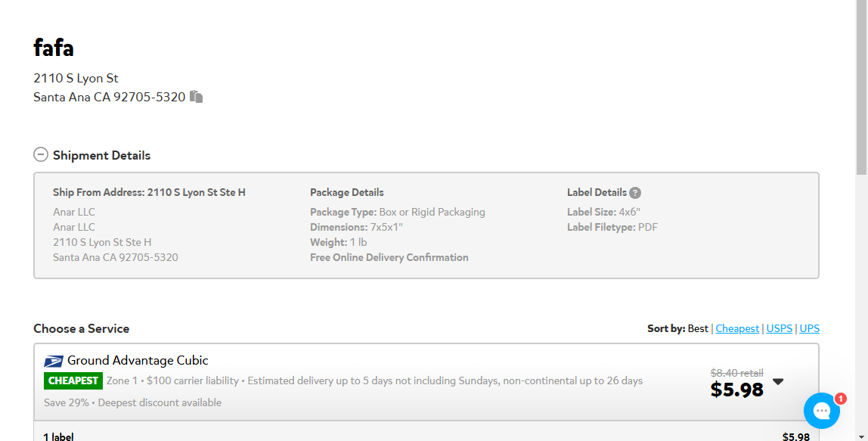Click the struck-through $8.40 retail price
868x441 pixels.
[736, 373]
